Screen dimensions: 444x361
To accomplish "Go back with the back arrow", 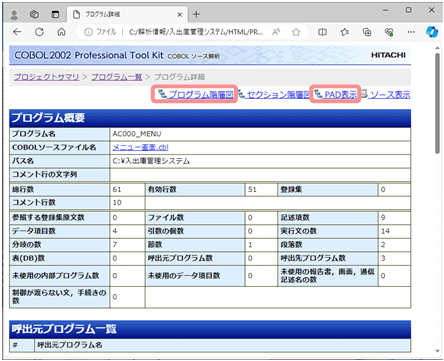I will [17, 32].
